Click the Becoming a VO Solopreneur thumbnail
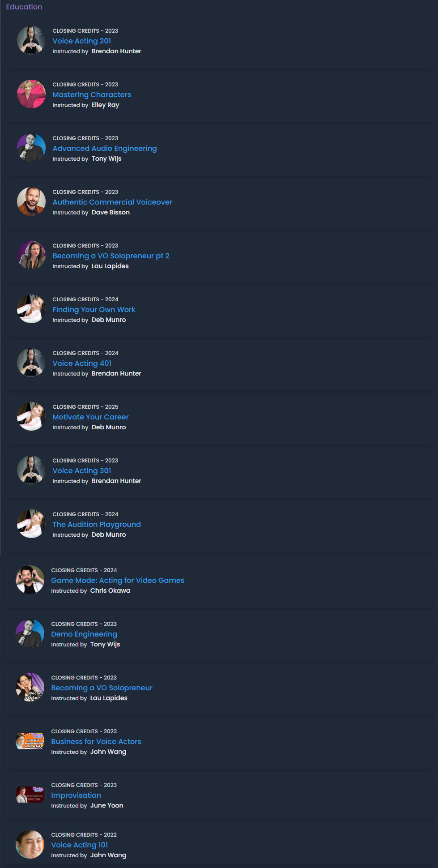Image resolution: width=438 pixels, height=868 pixels. coord(30,687)
